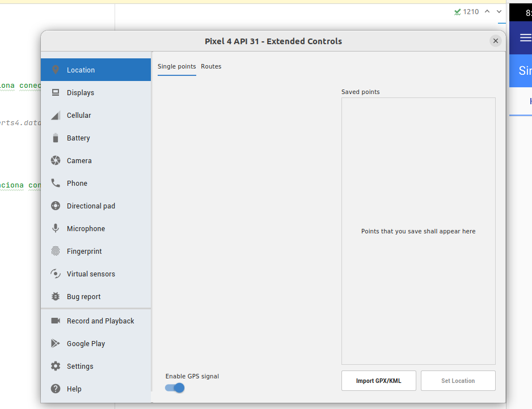Click the Bug report icon
Screen dimensions: 532x409
pyautogui.click(x=55, y=296)
